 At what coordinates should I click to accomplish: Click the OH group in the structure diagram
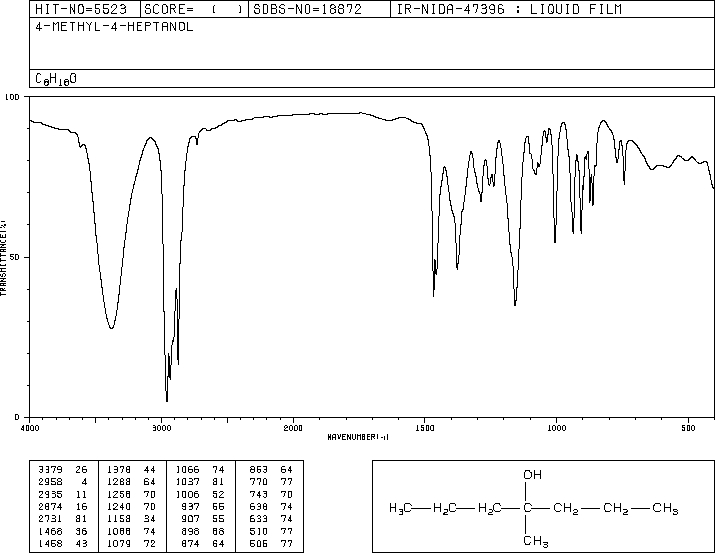(x=532, y=475)
